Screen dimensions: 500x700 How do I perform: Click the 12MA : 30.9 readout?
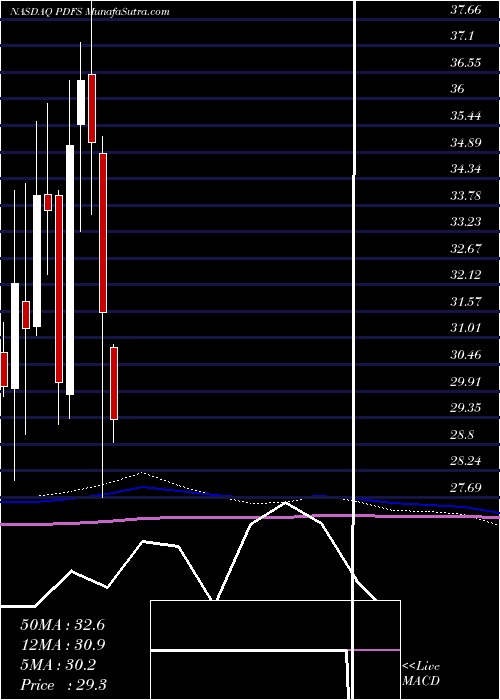(x=62, y=645)
